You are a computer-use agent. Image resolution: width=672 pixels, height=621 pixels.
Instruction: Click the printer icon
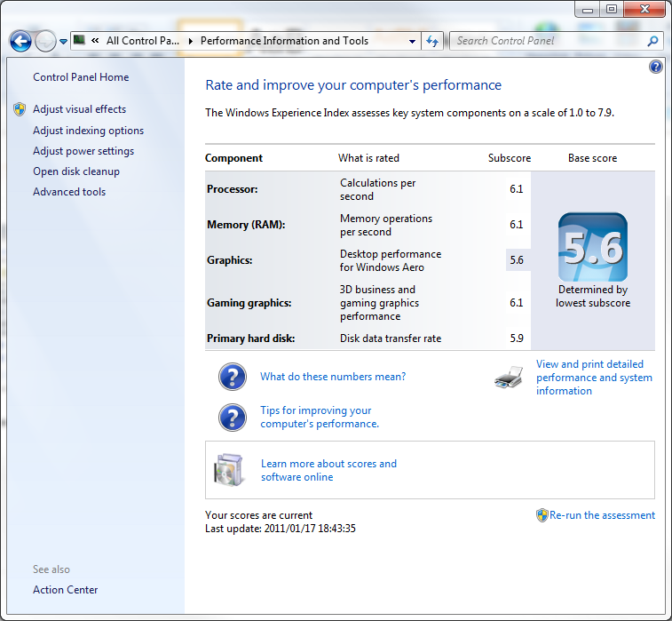pos(509,377)
